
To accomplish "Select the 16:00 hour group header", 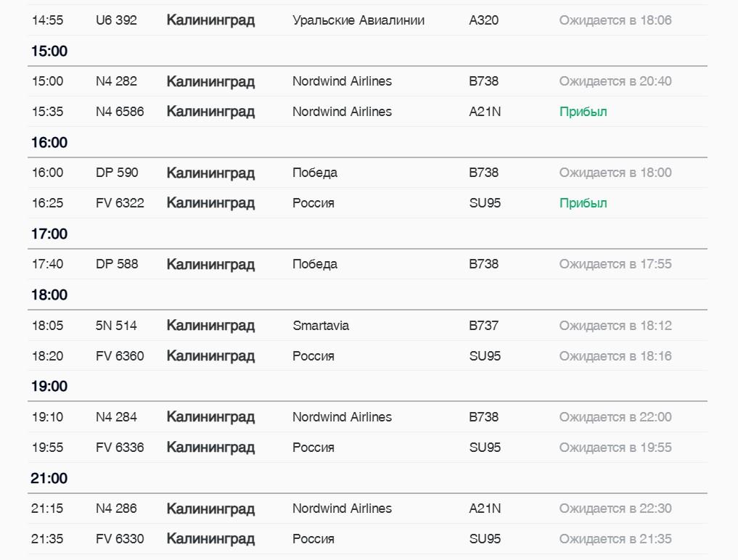I will tap(49, 142).
